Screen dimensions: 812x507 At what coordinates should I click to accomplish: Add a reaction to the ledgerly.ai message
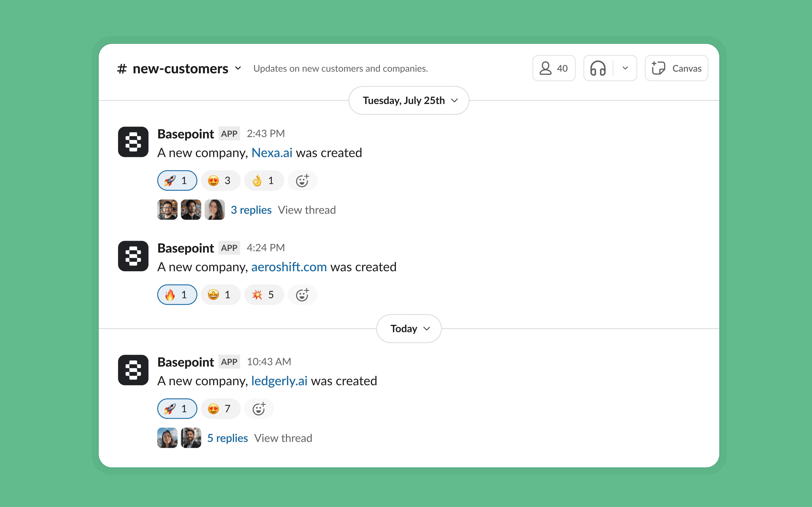(259, 409)
